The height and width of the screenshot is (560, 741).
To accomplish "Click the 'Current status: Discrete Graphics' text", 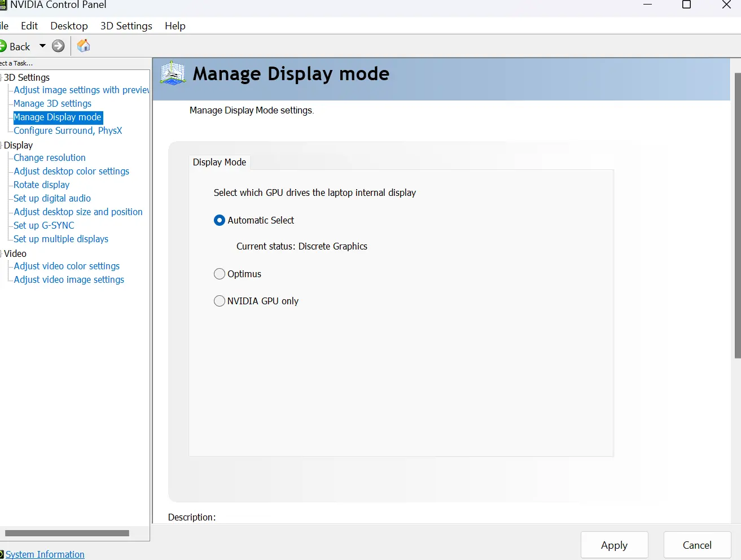I will (302, 246).
